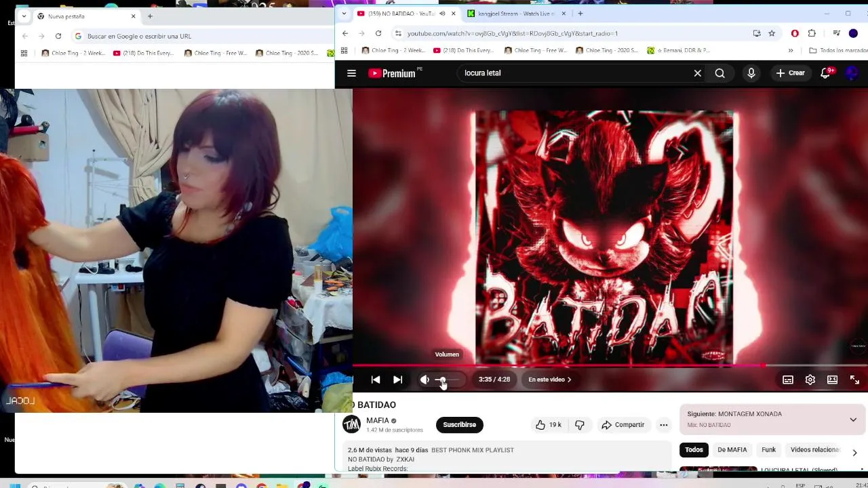This screenshot has width=868, height=488.
Task: Open a new tab in YouTube window
Action: pos(580,14)
